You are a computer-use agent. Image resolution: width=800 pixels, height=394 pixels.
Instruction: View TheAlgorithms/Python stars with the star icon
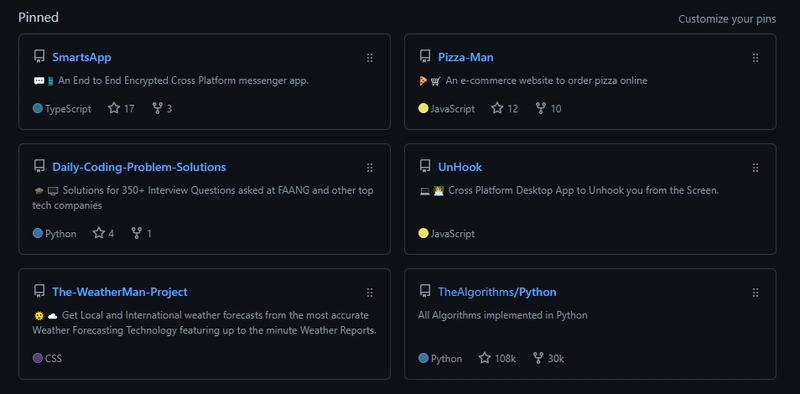coord(485,358)
